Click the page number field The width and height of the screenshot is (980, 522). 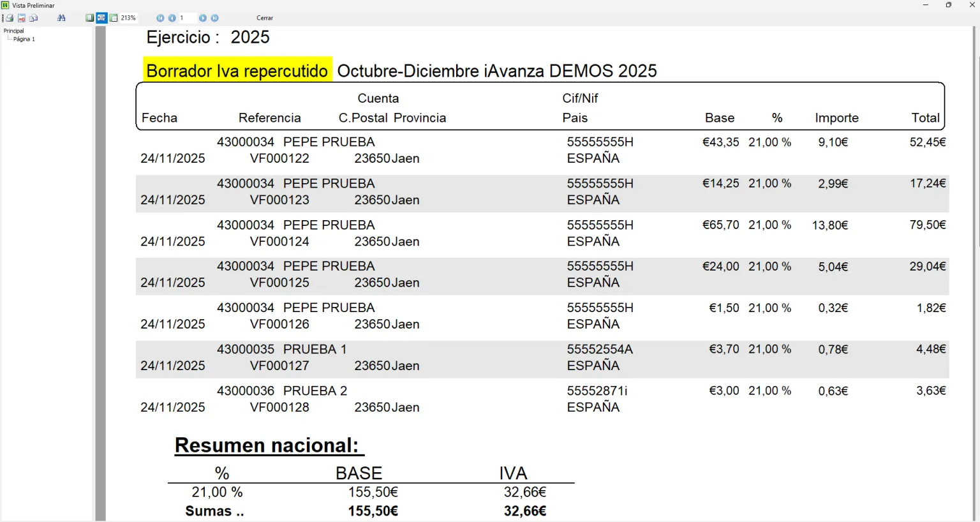(x=188, y=18)
